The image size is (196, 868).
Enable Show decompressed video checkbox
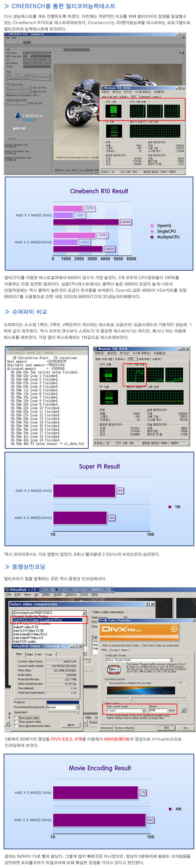16,726
